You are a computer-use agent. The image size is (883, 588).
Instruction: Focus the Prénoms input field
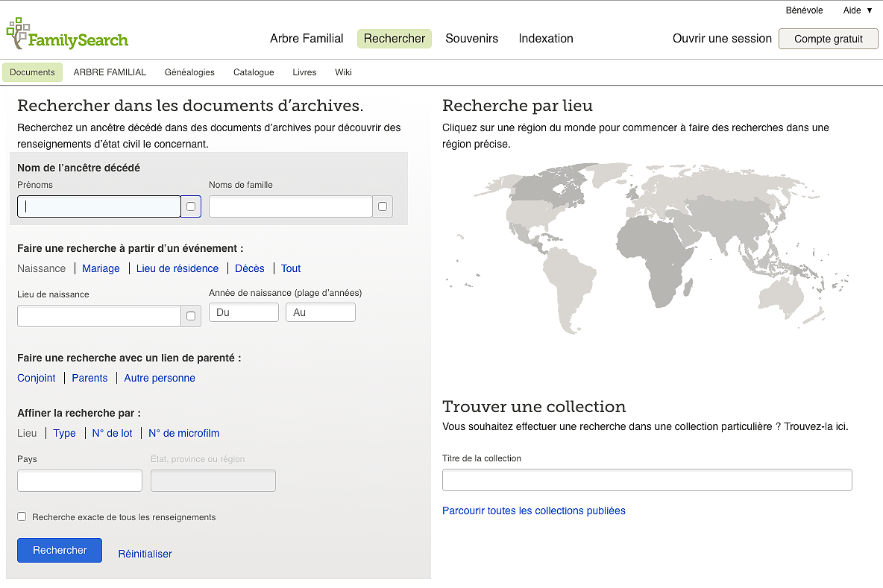99,206
